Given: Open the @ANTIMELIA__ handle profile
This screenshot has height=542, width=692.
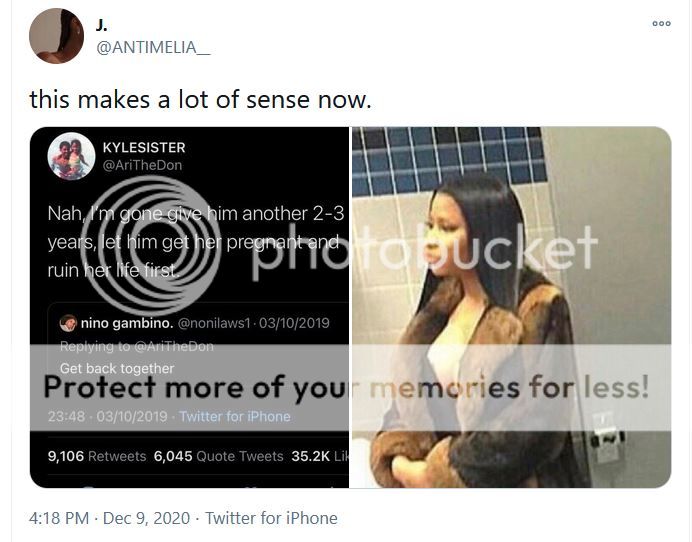Looking at the screenshot, I should click(x=153, y=47).
